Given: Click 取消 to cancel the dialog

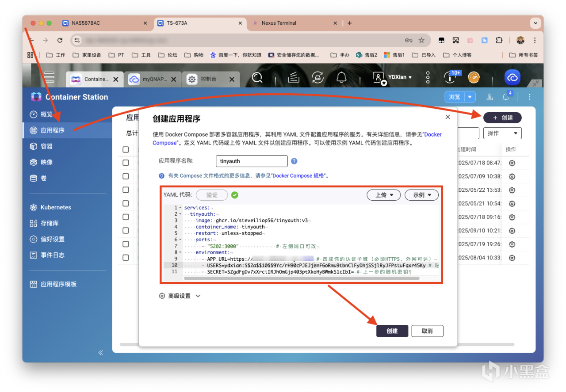Looking at the screenshot, I should point(427,331).
